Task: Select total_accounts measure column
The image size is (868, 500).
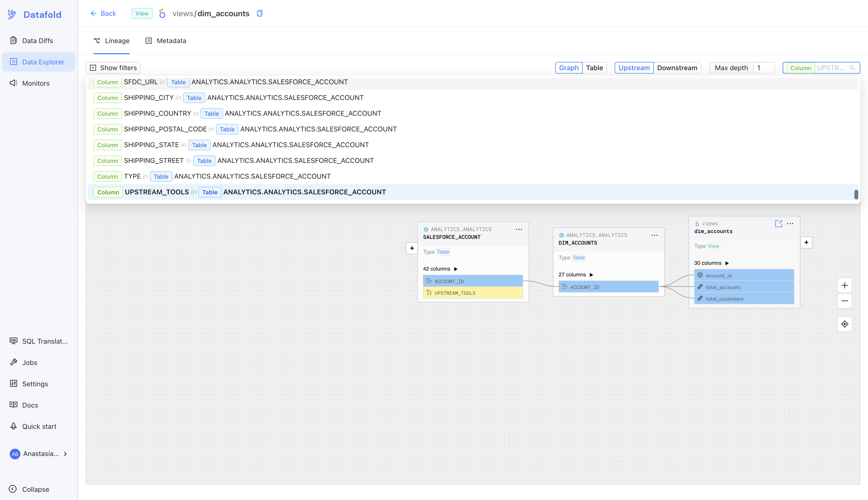Action: point(744,287)
